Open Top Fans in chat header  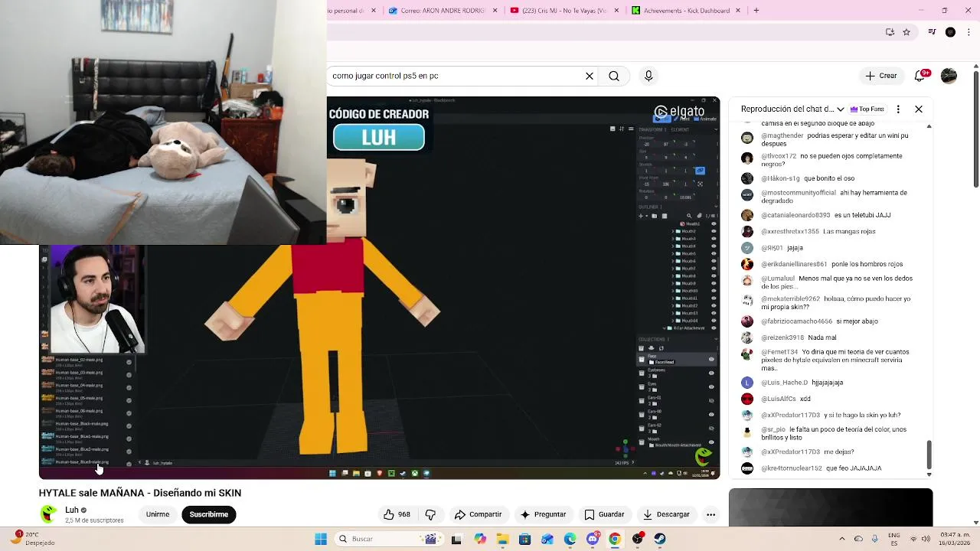point(867,109)
